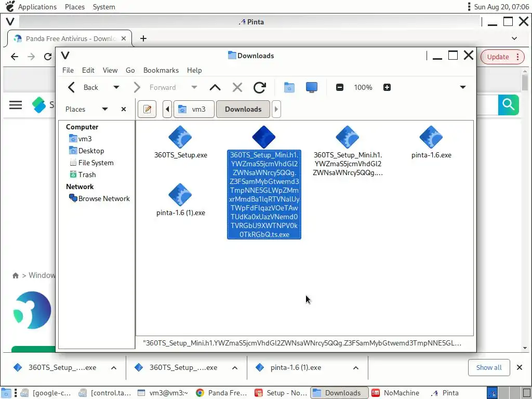Reload the Downloads folder view
532x399 pixels.
(260, 87)
